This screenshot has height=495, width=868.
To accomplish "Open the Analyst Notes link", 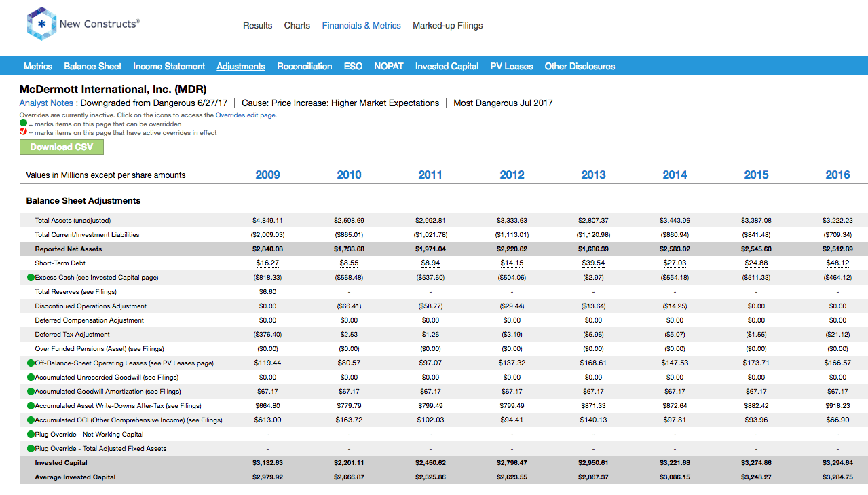I will pyautogui.click(x=46, y=103).
